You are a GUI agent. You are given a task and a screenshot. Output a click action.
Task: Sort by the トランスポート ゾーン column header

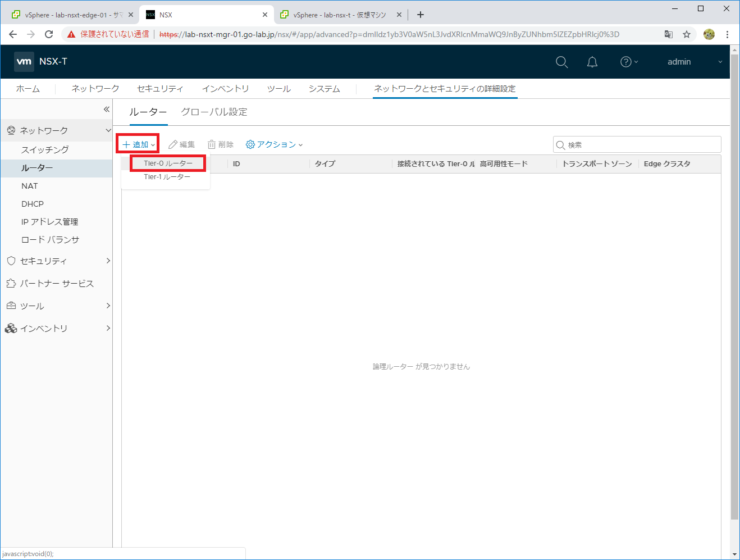(597, 164)
